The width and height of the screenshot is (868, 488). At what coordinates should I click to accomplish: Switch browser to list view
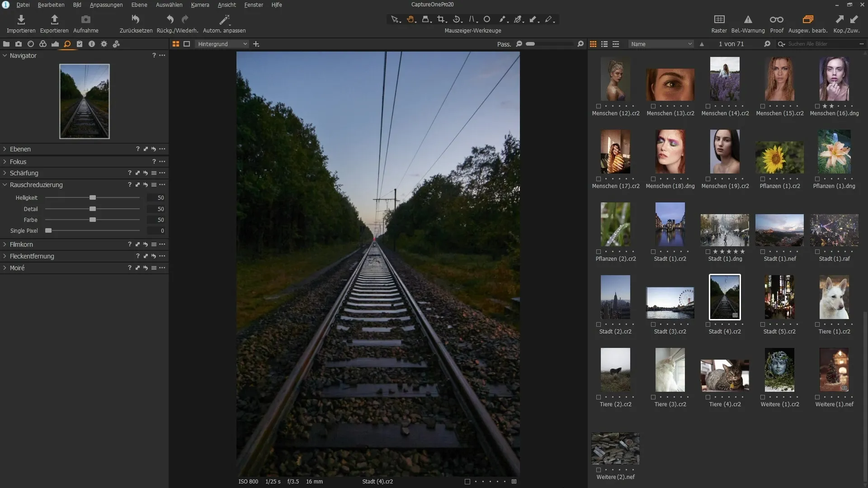pyautogui.click(x=604, y=44)
